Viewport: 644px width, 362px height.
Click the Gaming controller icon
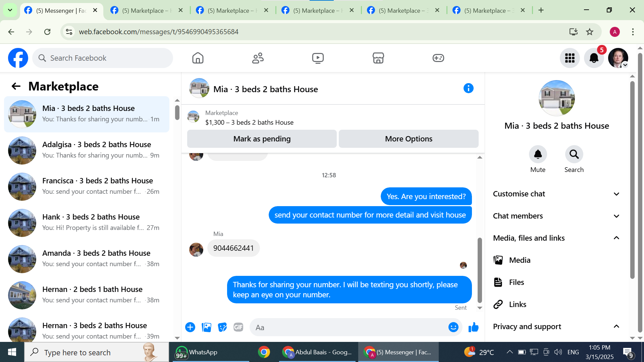pyautogui.click(x=438, y=58)
